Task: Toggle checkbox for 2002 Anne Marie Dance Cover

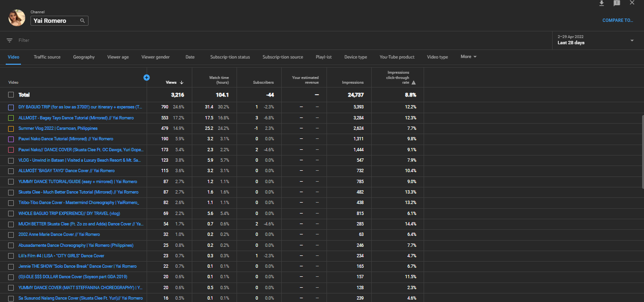Action: pyautogui.click(x=11, y=234)
